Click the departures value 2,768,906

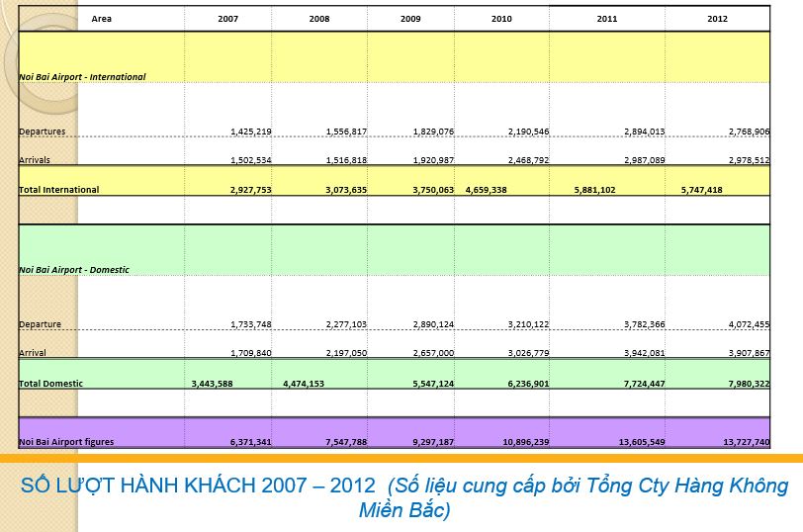click(750, 132)
